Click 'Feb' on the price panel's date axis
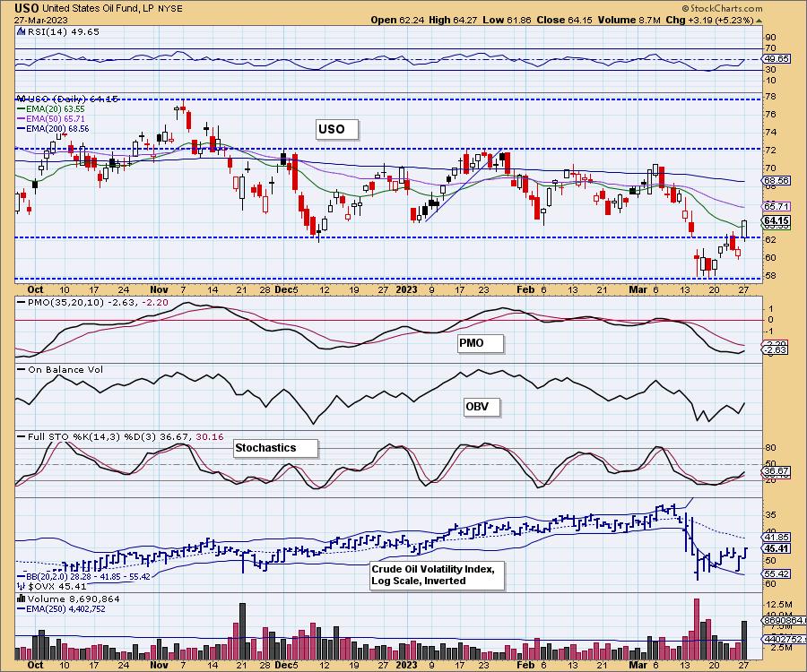This screenshot has height=672, width=807. pos(525,289)
